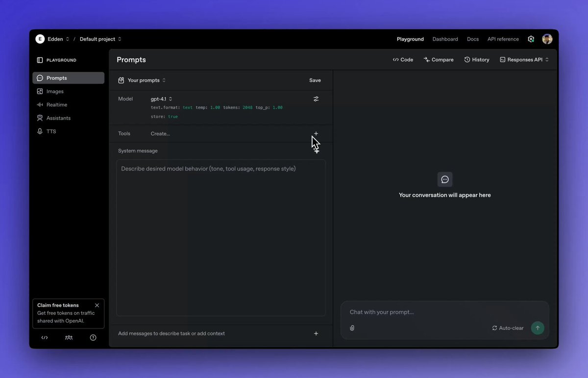
Task: Add a message with the bottom plus icon
Action: 316,333
